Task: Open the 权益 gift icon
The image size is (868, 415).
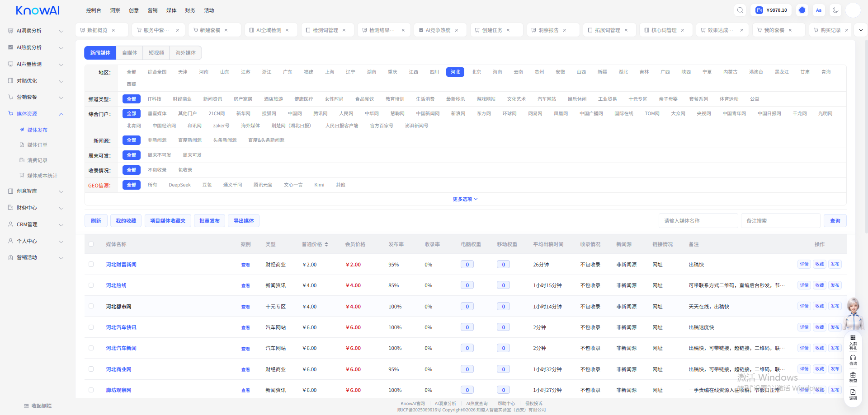Action: pos(853,378)
